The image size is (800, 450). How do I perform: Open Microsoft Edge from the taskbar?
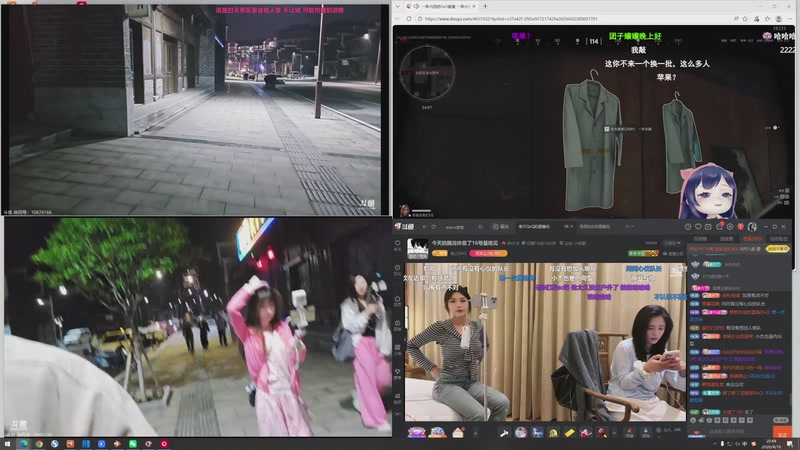23,444
